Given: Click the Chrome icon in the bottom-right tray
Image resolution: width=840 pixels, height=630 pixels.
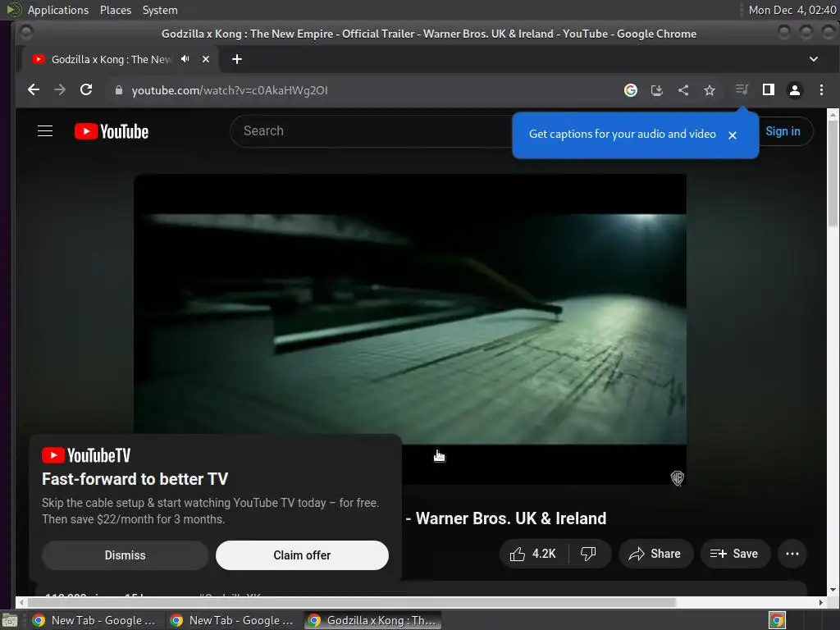Looking at the screenshot, I should 777,620.
